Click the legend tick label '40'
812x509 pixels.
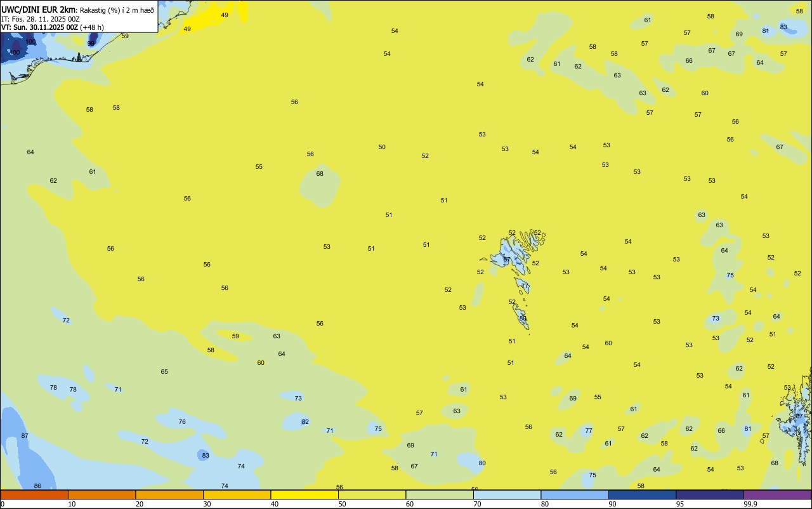coord(274,504)
